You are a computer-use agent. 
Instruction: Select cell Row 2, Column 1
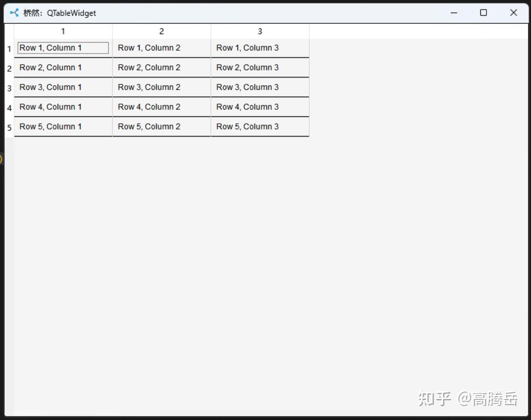pyautogui.click(x=63, y=67)
